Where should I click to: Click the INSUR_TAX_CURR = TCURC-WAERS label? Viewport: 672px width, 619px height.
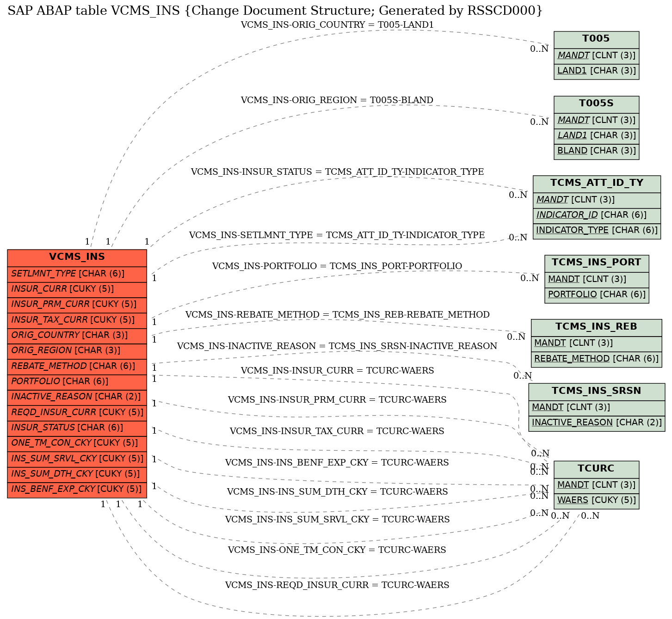coord(337,431)
